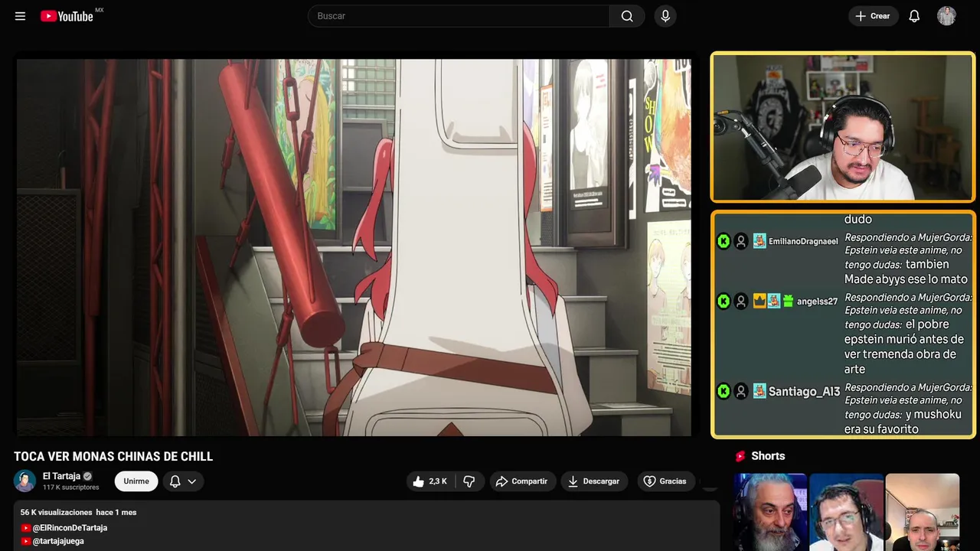
Task: Dislike the video with thumbs down
Action: (469, 481)
